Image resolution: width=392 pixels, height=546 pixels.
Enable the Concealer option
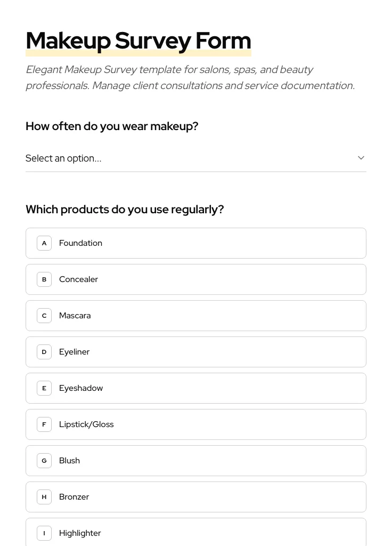pyautogui.click(x=196, y=279)
